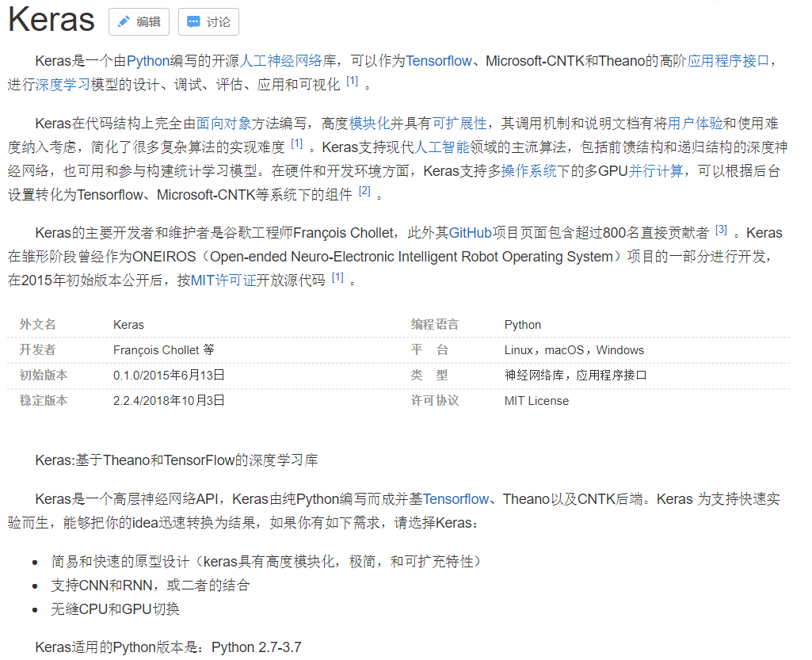Open Tensorflow link in 高层神经网络API paragraph

coord(456,499)
